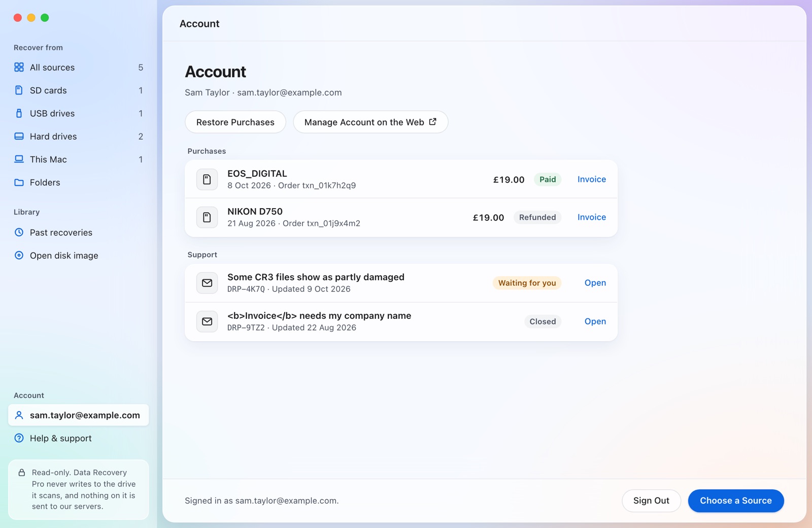Open the closed company name ticket link
Image resolution: width=812 pixels, height=528 pixels.
point(595,321)
